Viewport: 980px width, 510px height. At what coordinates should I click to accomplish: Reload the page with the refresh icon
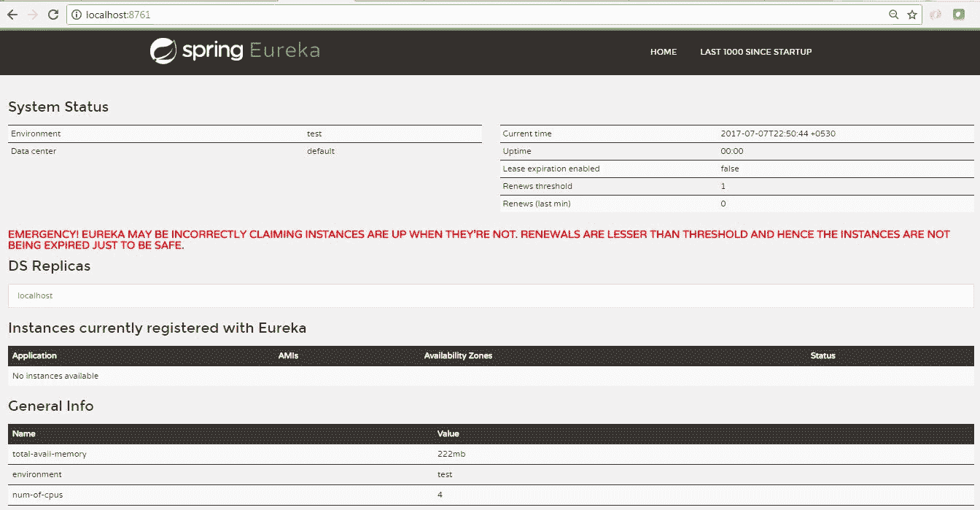pos(53,15)
